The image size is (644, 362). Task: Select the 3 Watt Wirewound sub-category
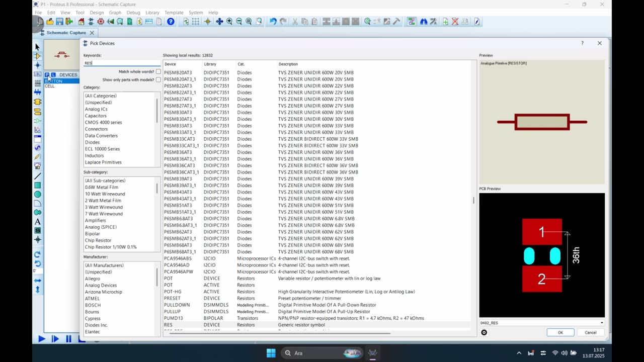[104, 207]
